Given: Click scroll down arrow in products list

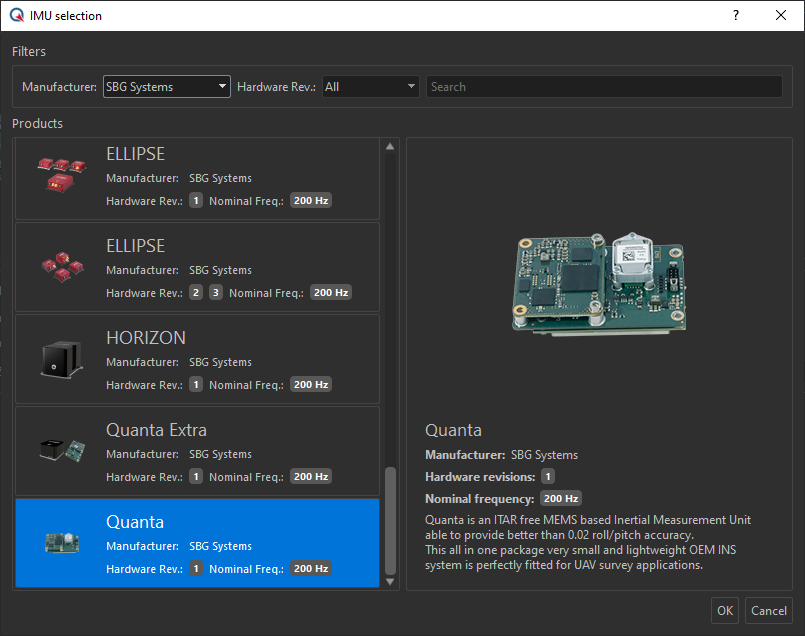Looking at the screenshot, I should 390,580.
